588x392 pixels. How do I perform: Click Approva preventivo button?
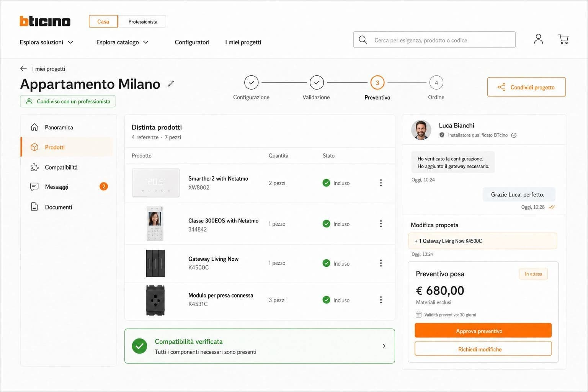point(483,331)
